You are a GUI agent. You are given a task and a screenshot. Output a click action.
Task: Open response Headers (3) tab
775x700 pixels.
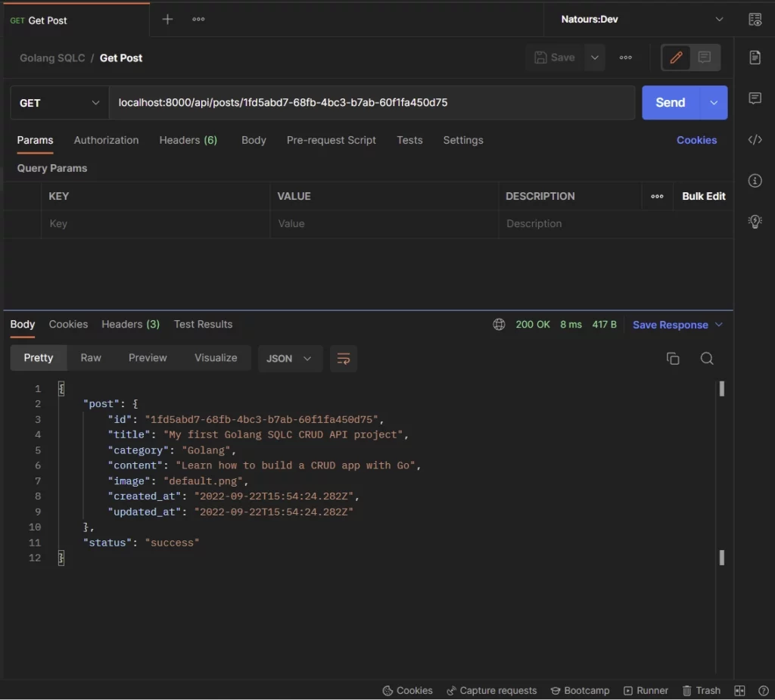tap(130, 325)
